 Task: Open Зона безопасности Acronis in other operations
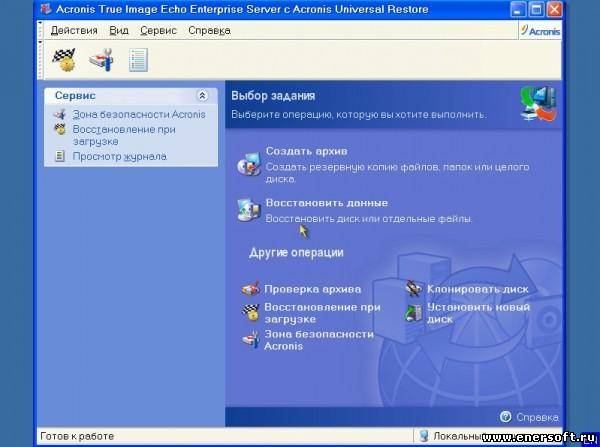click(319, 340)
